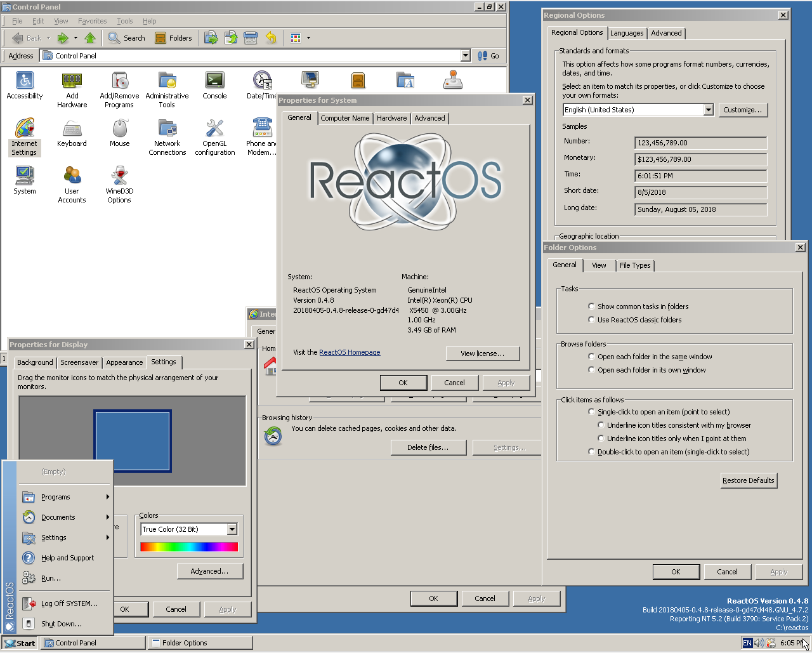The width and height of the screenshot is (812, 653).
Task: Click Shut Down in Start menu
Action: (65, 624)
